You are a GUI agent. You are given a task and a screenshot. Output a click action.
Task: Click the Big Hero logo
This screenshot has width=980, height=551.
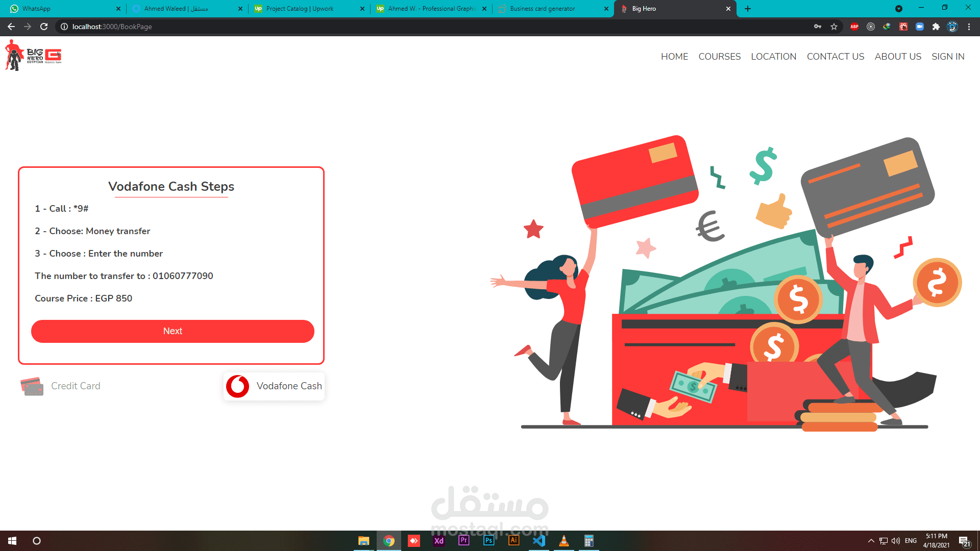[33, 56]
